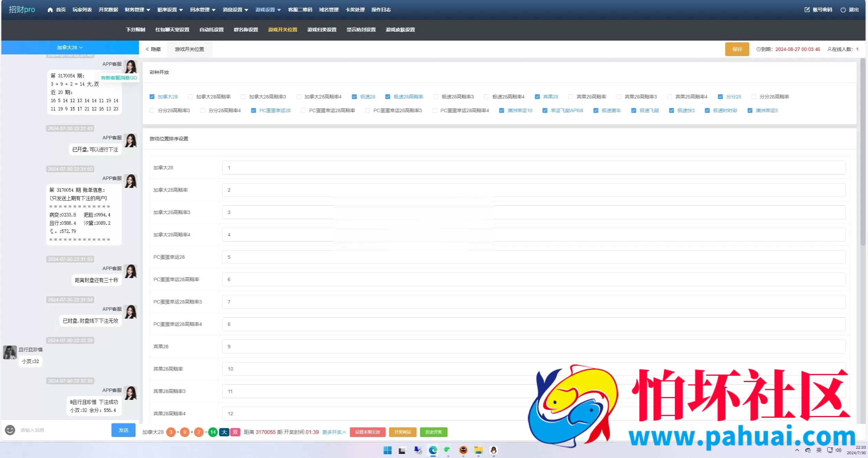Open the QQ penguin app on the taskbar

493,450
